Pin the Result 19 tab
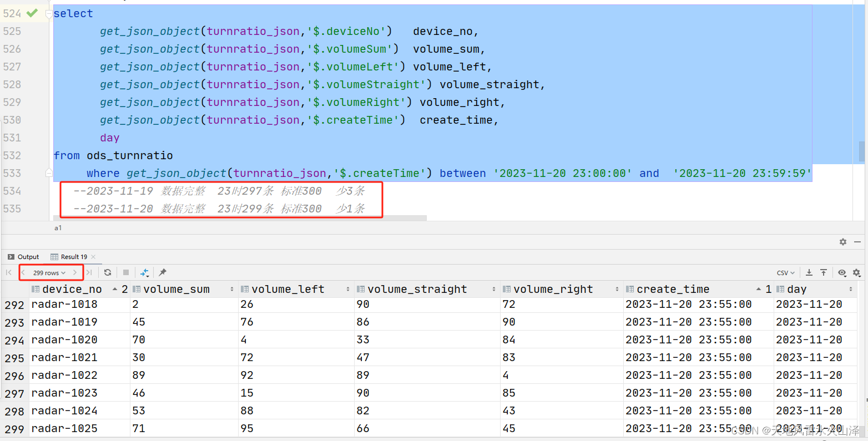This screenshot has width=868, height=441. pos(163,272)
